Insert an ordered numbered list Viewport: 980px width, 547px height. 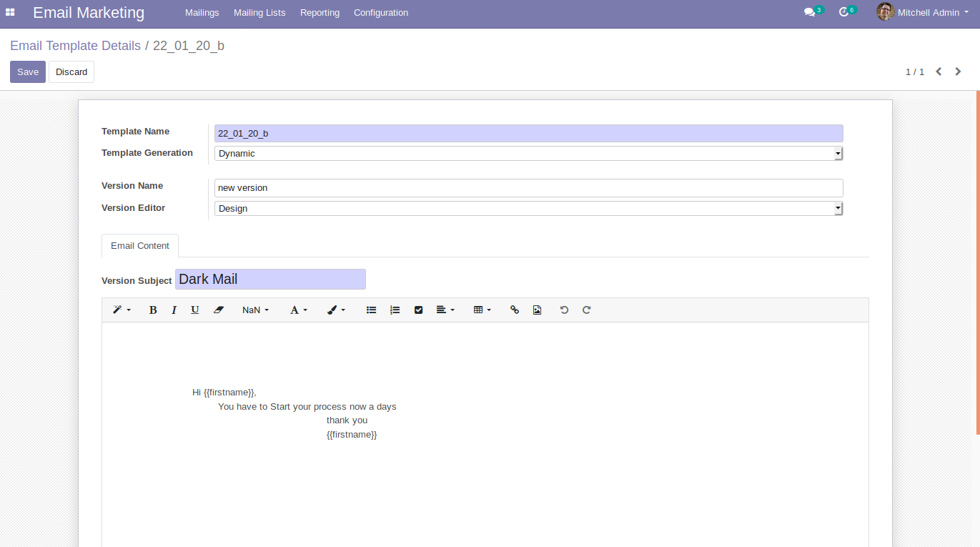pyautogui.click(x=395, y=310)
